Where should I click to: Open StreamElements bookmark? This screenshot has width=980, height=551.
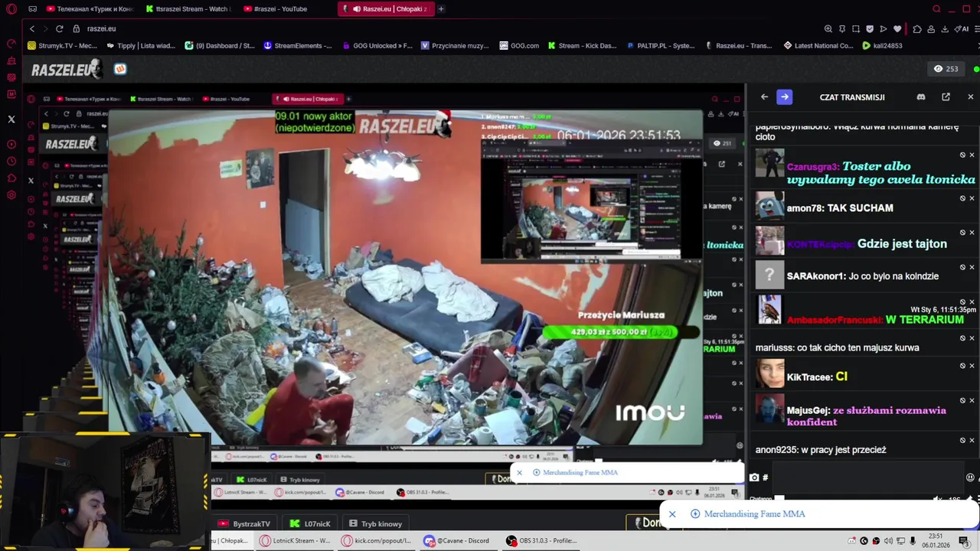coord(297,45)
